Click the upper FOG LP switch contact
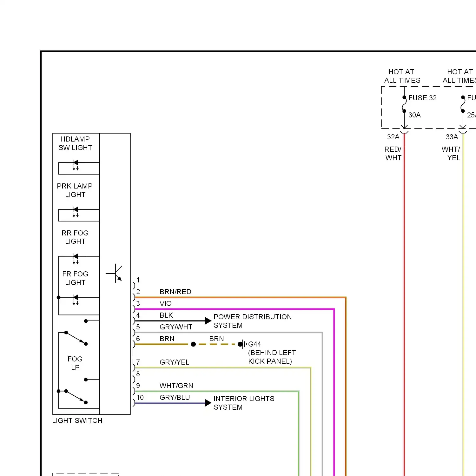 76,338
